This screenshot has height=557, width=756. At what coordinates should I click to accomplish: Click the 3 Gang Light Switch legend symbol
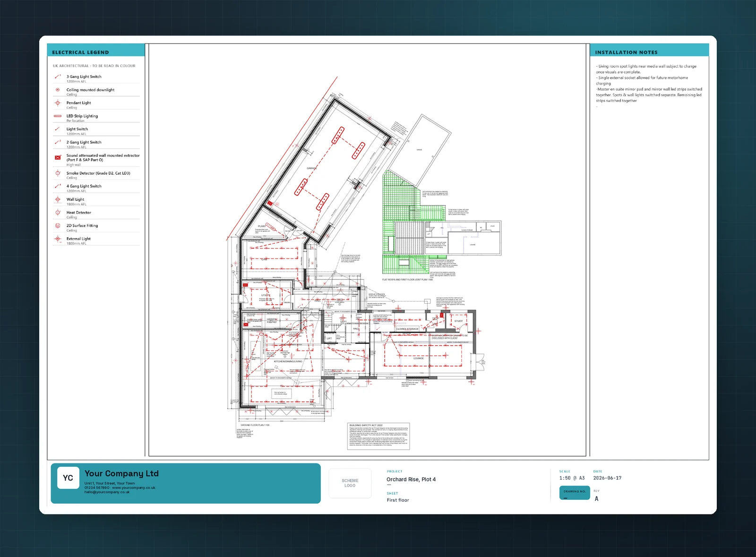click(58, 77)
